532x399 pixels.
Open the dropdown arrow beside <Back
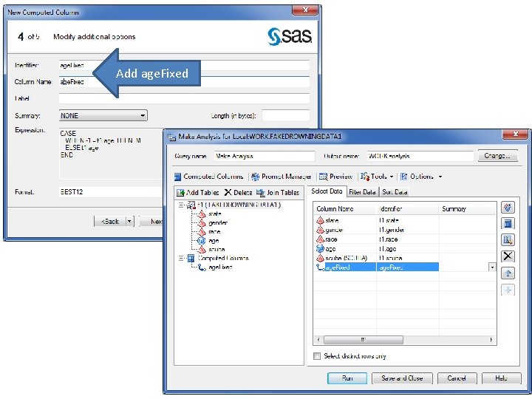click(129, 222)
